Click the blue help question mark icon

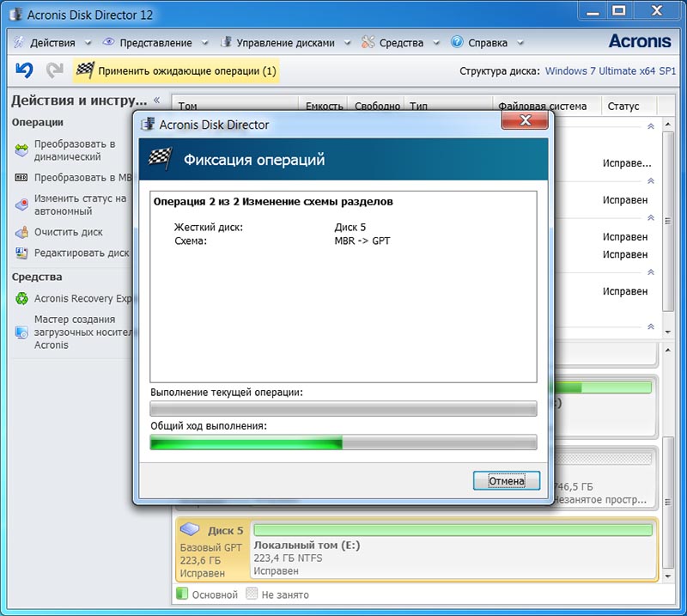point(457,41)
